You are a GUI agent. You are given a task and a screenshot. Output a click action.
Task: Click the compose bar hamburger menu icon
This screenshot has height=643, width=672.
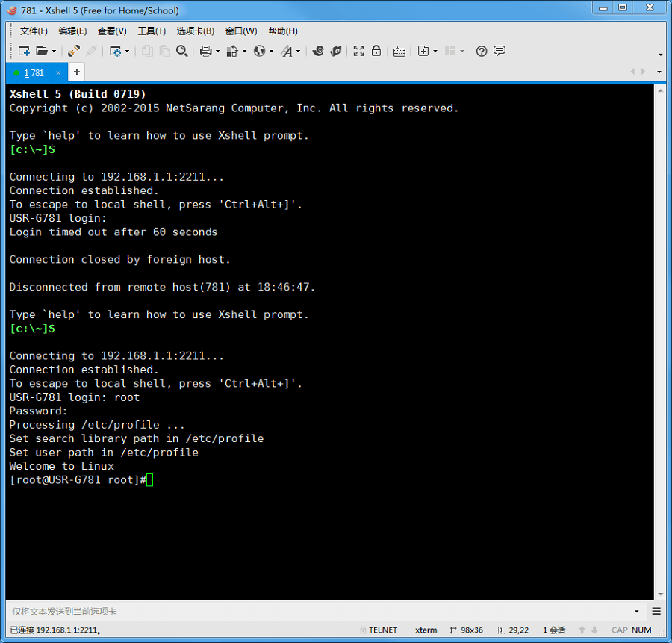point(656,612)
